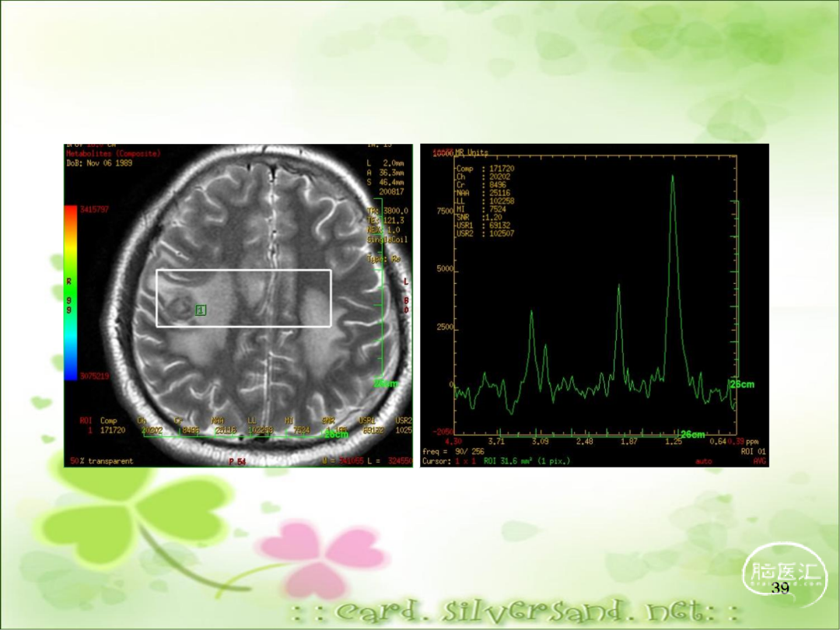Click the green ROI marker labeled 1

201,310
